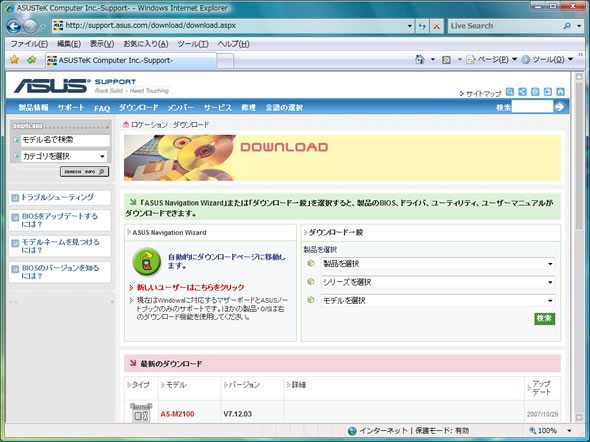Screen dimensions: 590x442
Task: Click FAQ in the navigation bar
Action: coord(102,108)
